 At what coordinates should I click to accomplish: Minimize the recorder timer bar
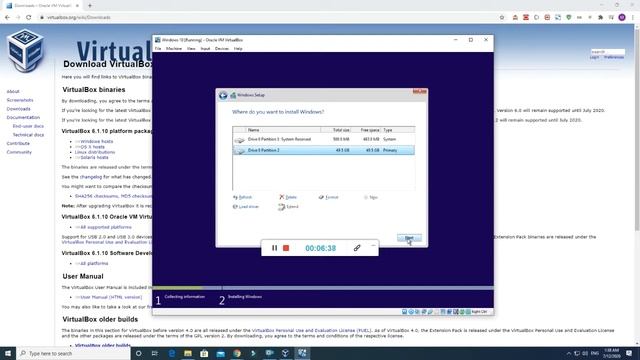pyautogui.click(x=373, y=246)
